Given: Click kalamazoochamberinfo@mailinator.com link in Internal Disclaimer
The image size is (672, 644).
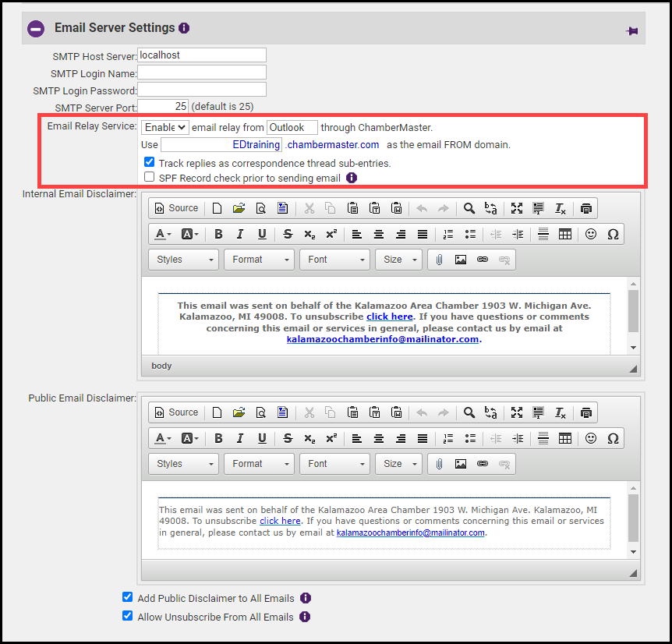Looking at the screenshot, I should (x=382, y=339).
